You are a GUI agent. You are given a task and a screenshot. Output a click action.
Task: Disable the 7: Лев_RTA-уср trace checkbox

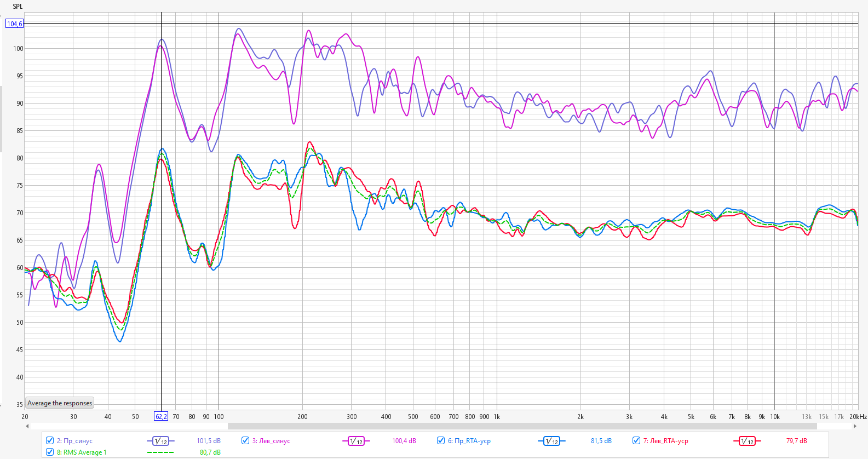pos(636,440)
